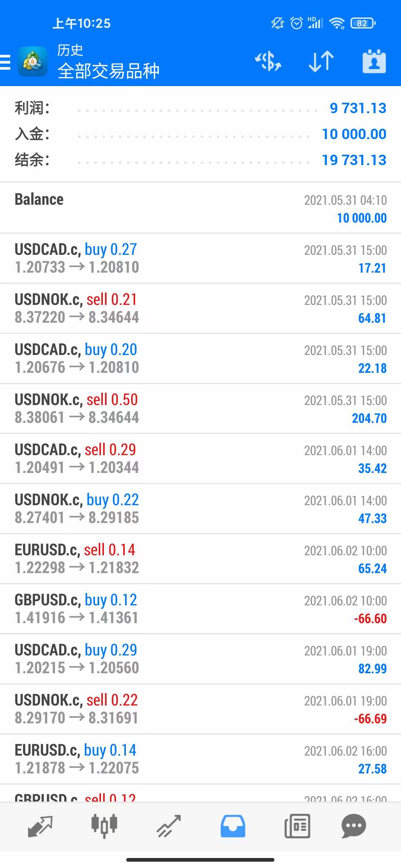This screenshot has width=401, height=868.
Task: Open the symbol filter dollar icon
Action: click(268, 62)
